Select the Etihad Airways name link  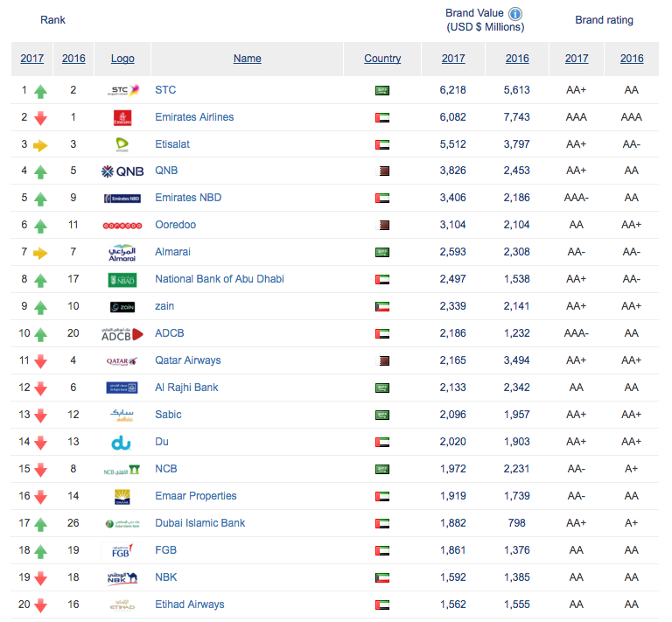(x=189, y=605)
